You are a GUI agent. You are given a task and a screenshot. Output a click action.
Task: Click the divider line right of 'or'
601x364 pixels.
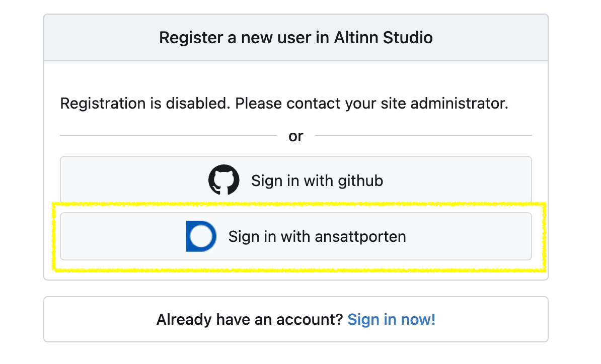423,135
